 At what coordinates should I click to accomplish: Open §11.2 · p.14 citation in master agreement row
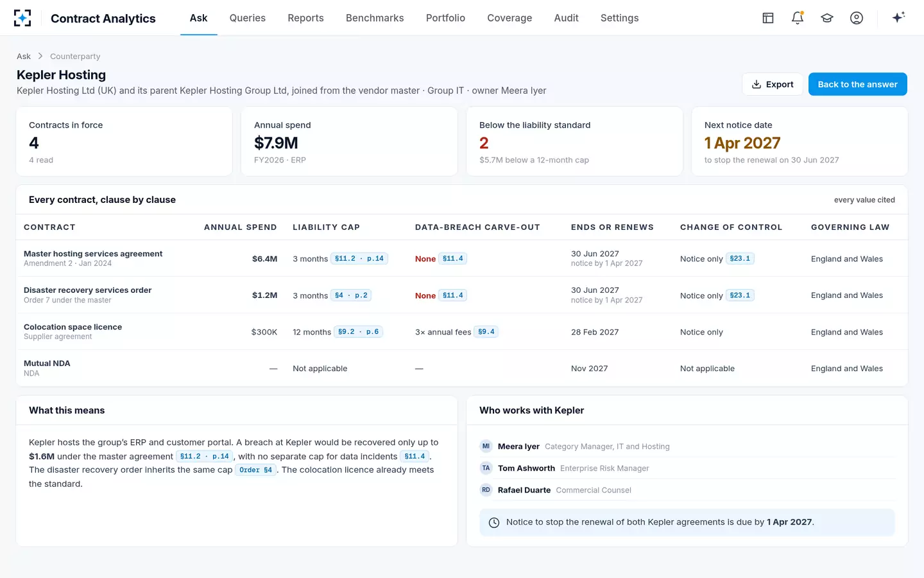[359, 259]
